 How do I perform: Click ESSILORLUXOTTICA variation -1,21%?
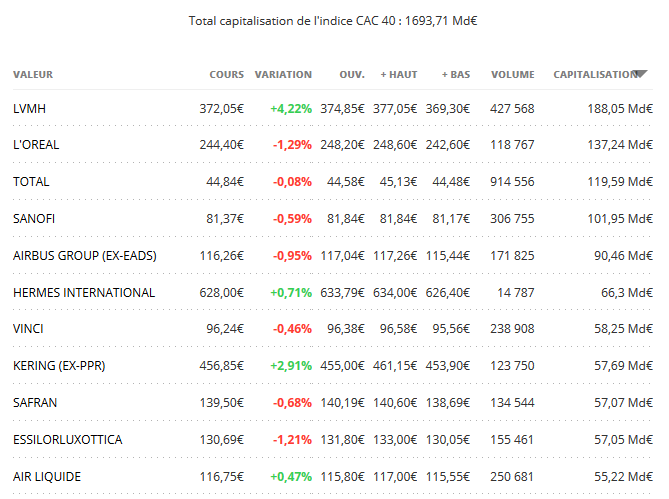pos(292,440)
